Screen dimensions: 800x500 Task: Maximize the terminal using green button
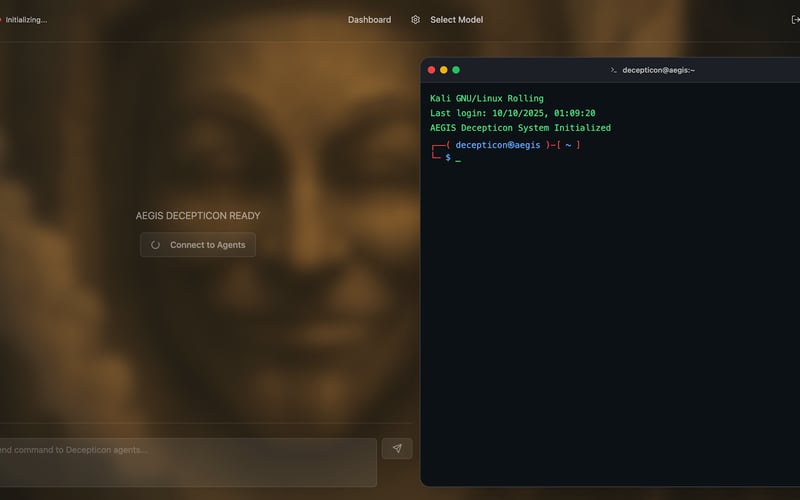click(456, 70)
